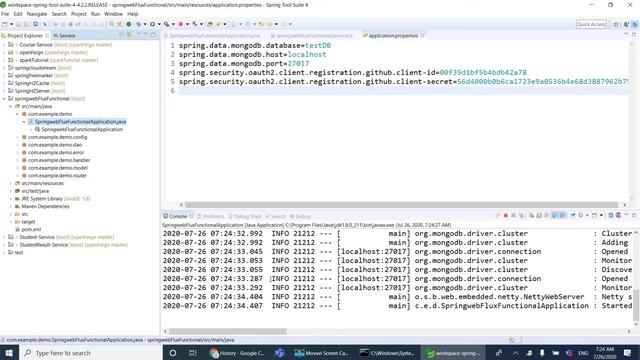
Task: Terminate the running application from Console
Action: tap(506, 216)
